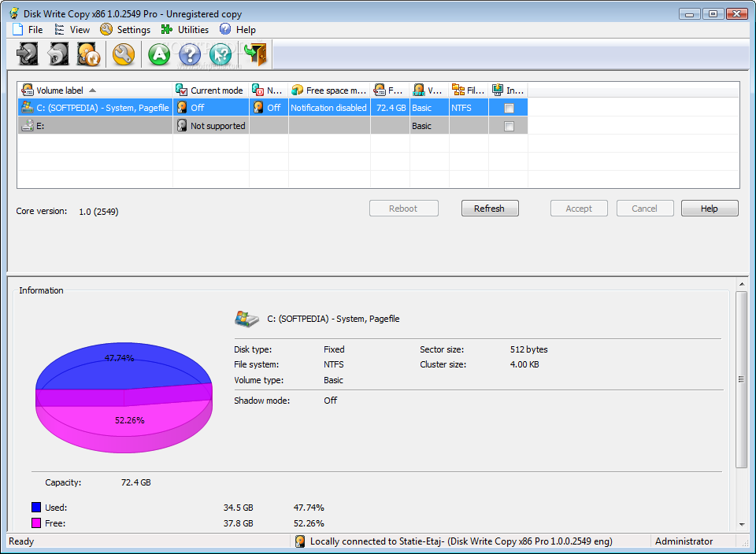Click the exit shadow mode disk icon with back arrow
756x554 pixels.
[57, 54]
